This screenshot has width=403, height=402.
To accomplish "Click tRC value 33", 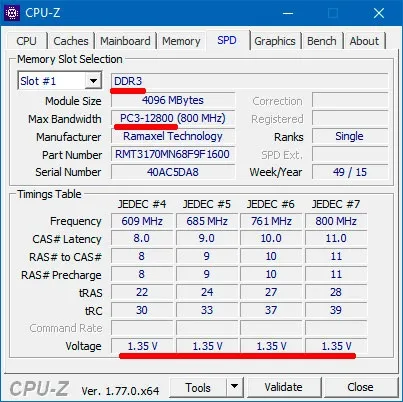I will (207, 310).
